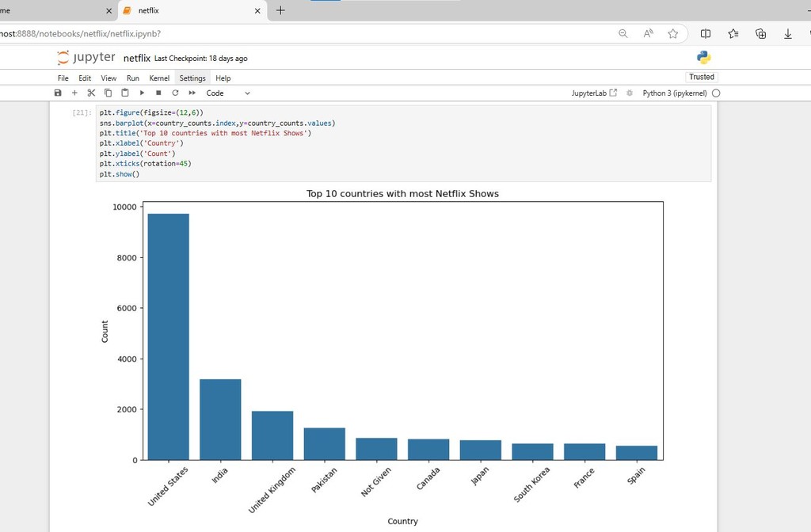This screenshot has width=811, height=532.
Task: Paste cell from clipboard
Action: point(124,93)
